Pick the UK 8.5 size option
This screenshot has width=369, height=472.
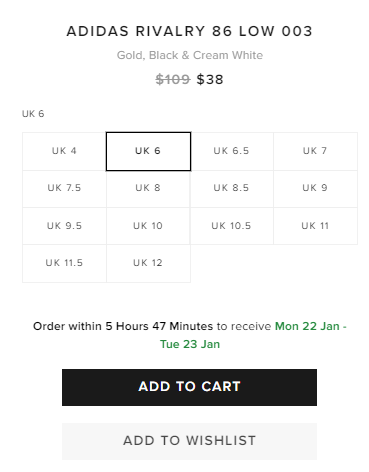click(232, 189)
